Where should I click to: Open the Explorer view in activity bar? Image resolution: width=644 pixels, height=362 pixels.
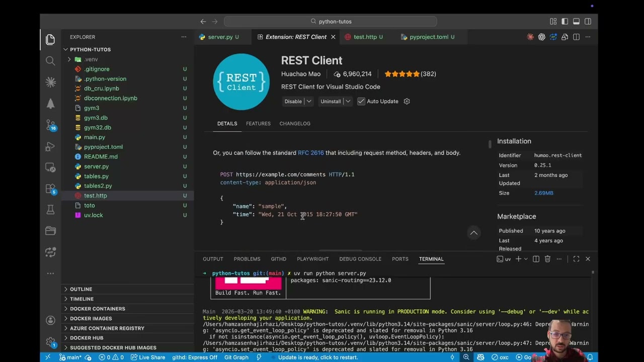[x=50, y=40]
